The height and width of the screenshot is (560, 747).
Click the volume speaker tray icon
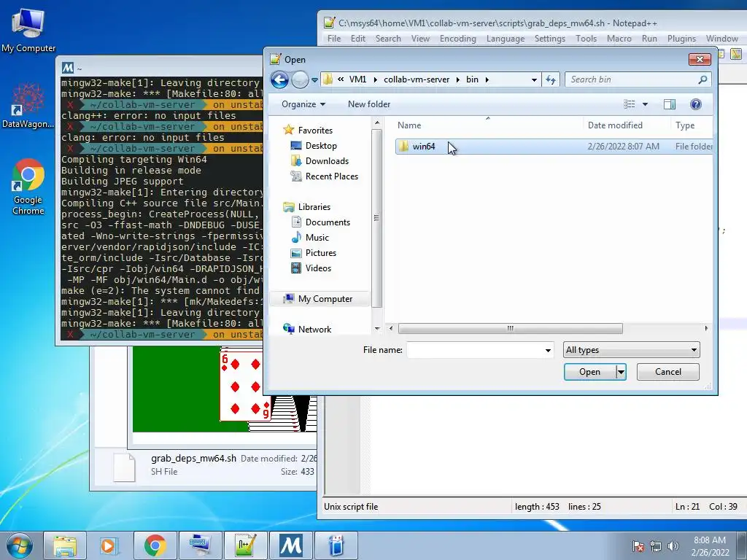pyautogui.click(x=673, y=546)
